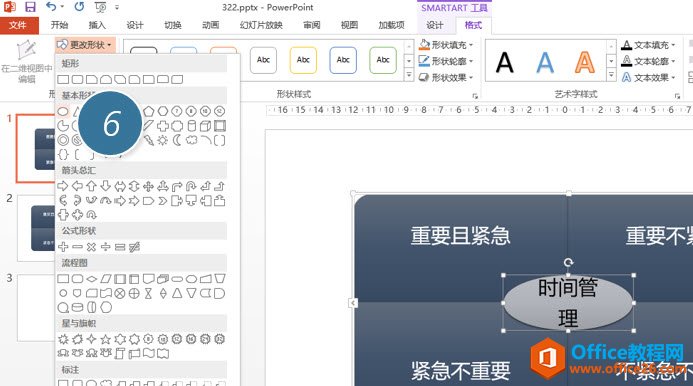Select the 5-point star shape
This screenshot has width=693, height=386.
coord(106,339)
